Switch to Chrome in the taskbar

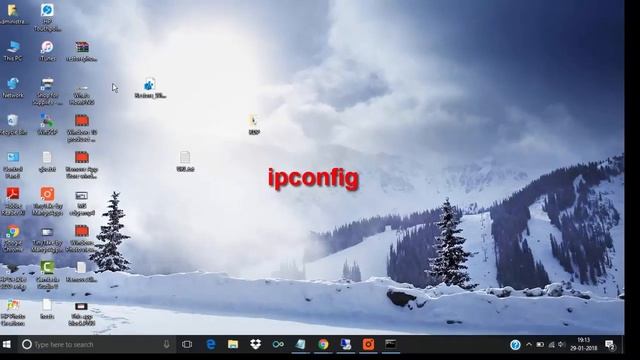coord(323,344)
